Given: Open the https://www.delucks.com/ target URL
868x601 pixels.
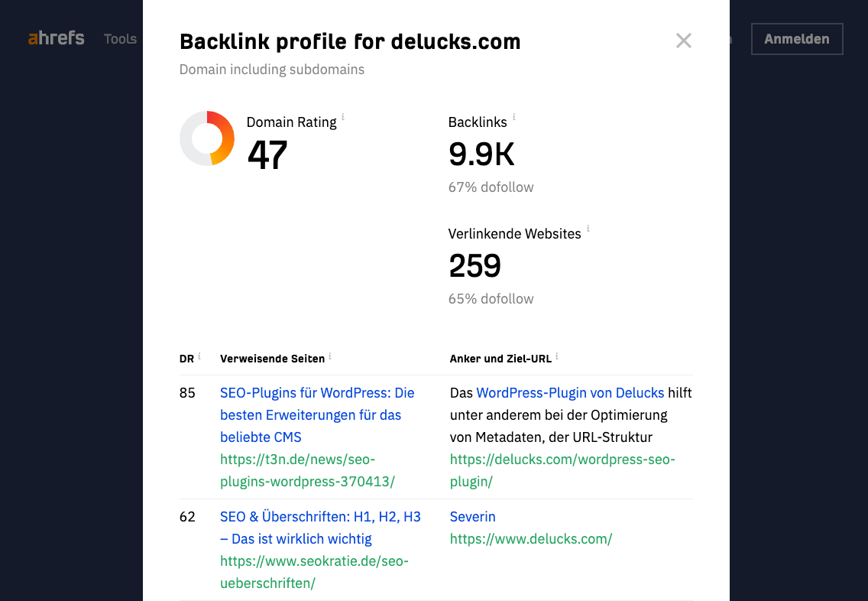Looking at the screenshot, I should coord(531,539).
